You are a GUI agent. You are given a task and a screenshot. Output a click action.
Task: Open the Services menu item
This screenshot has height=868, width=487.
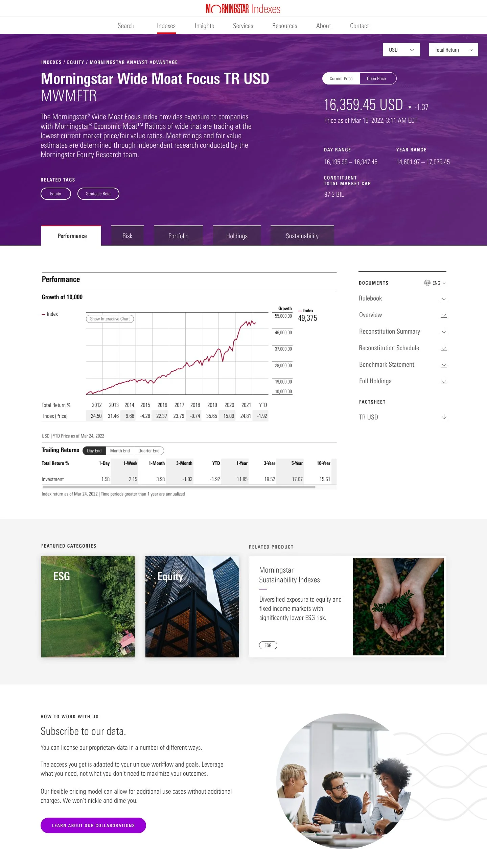point(243,26)
